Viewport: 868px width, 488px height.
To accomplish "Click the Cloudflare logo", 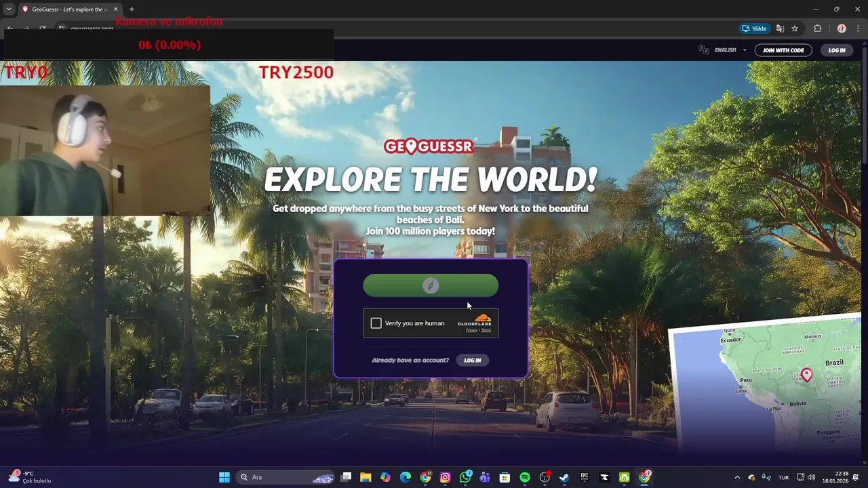I will click(475, 320).
